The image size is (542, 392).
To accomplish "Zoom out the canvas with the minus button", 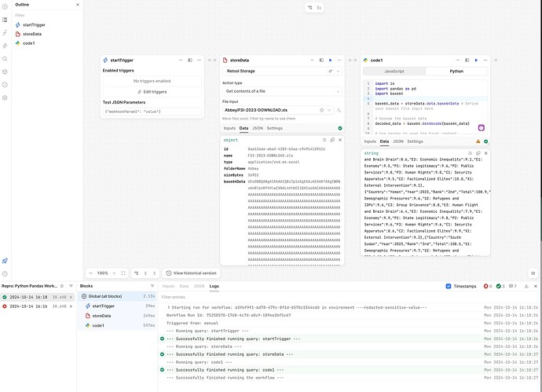I will point(91,273).
